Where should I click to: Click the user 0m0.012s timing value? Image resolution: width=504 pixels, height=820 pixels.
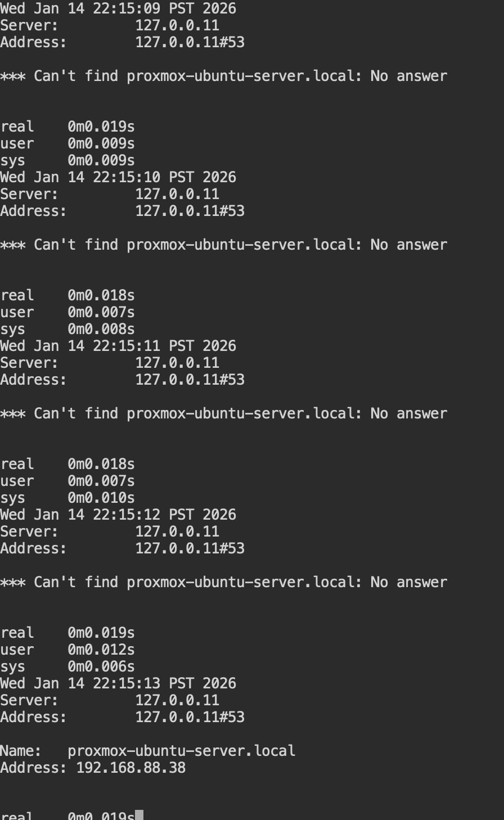coord(101,650)
